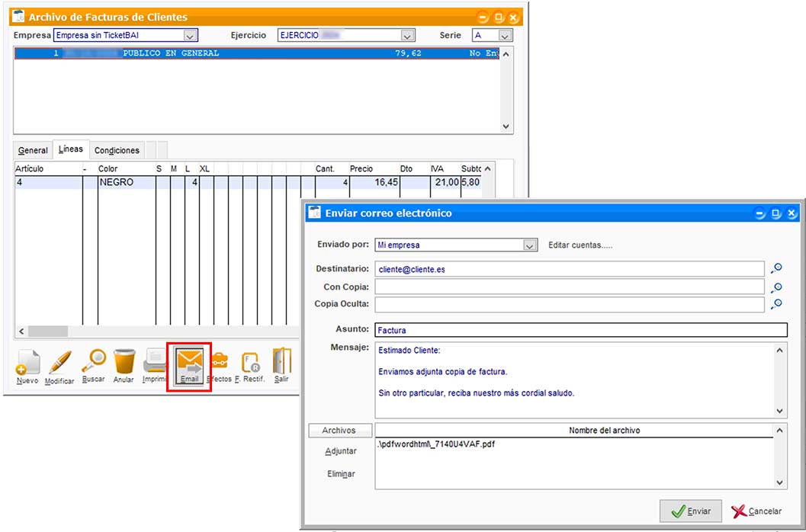Click the Asunto field containing Factura
Image resolution: width=806 pixels, height=532 pixels.
tap(581, 330)
